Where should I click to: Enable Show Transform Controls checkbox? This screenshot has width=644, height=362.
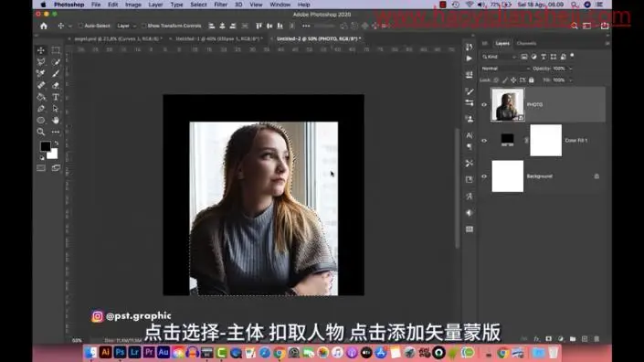click(x=143, y=26)
